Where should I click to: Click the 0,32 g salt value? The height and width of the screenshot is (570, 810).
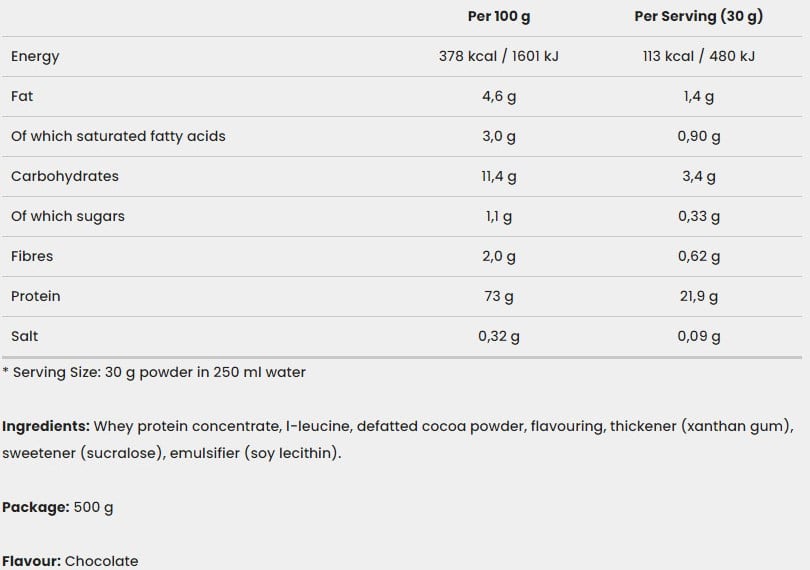tap(499, 336)
